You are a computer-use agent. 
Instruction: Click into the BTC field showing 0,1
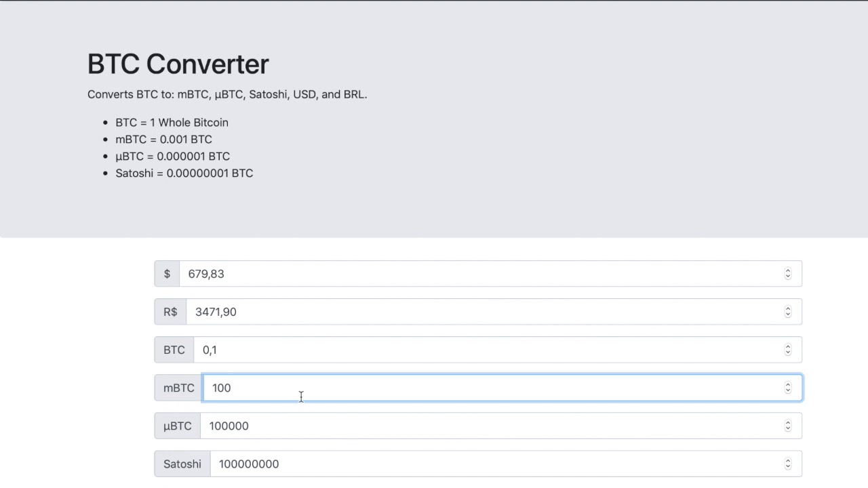click(475, 350)
